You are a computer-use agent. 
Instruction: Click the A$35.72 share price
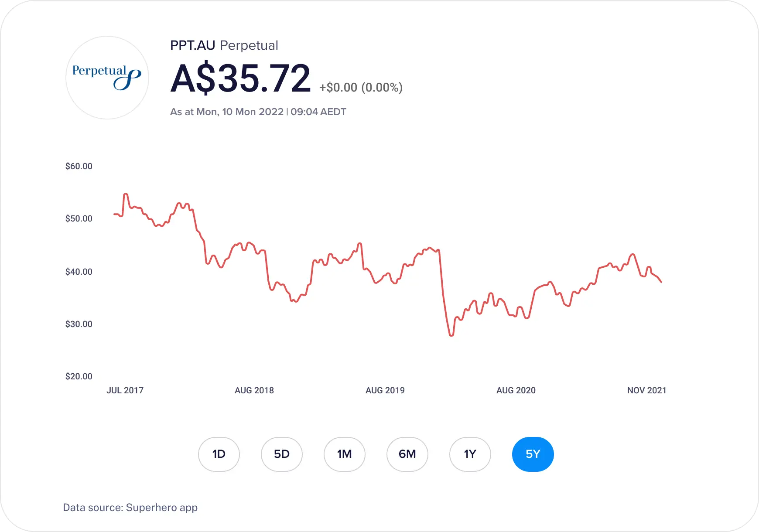(240, 78)
